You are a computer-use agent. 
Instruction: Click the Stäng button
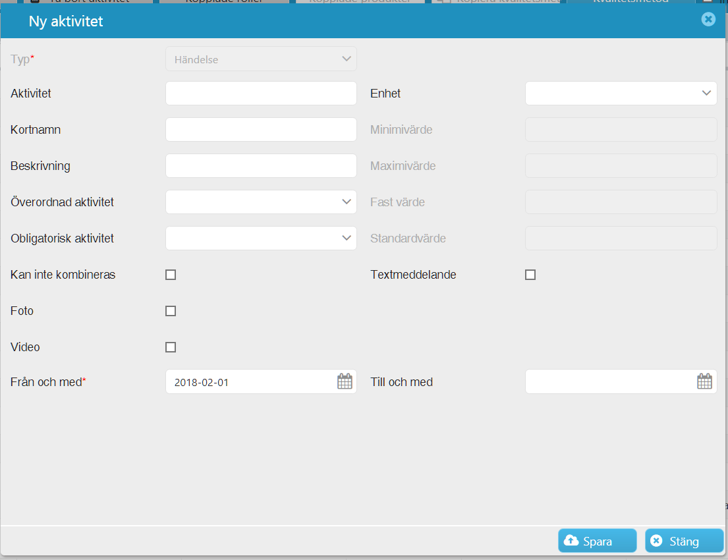684,541
